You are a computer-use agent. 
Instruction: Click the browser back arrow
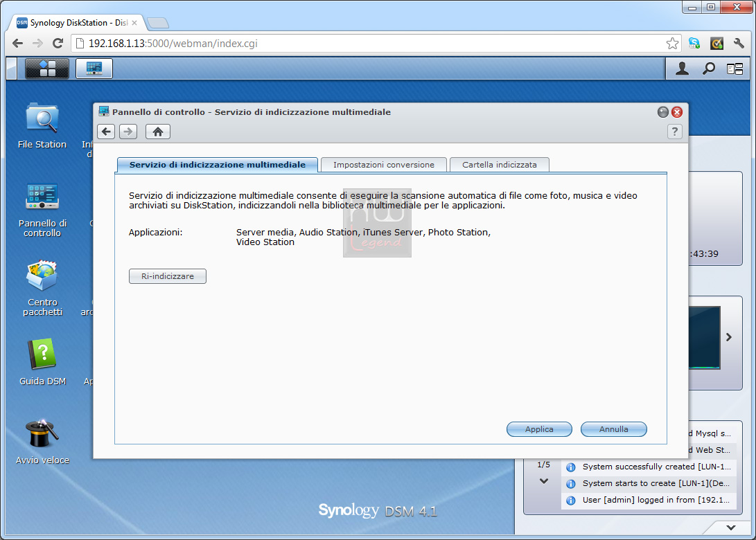click(x=18, y=44)
